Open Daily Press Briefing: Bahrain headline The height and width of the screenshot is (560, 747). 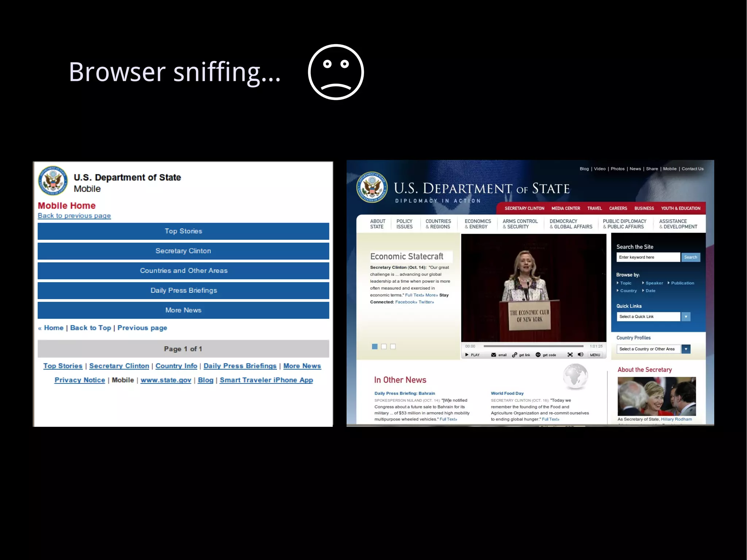[405, 393]
